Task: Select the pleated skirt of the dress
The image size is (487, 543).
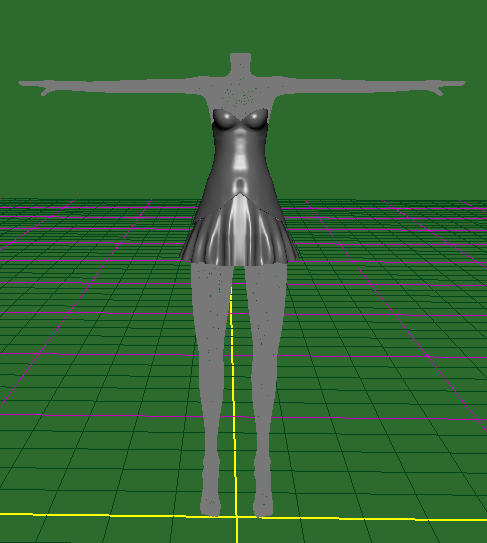Action: point(239,230)
